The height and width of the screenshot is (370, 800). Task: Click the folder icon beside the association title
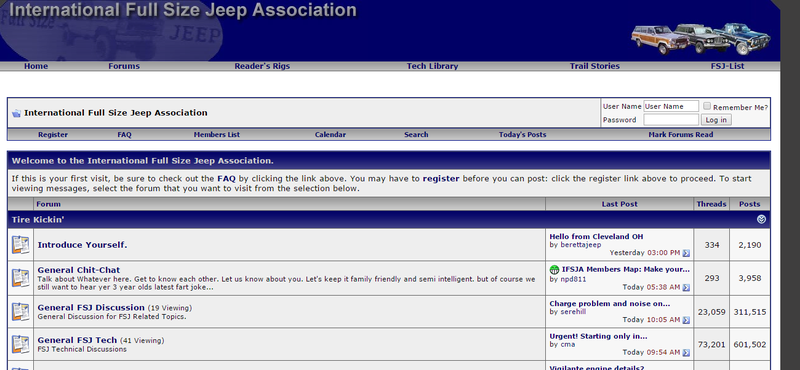click(x=16, y=113)
